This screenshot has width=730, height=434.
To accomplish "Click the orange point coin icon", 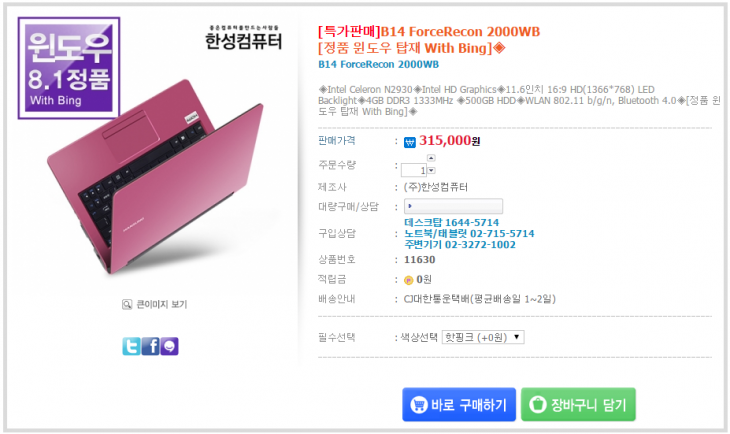I will [408, 279].
